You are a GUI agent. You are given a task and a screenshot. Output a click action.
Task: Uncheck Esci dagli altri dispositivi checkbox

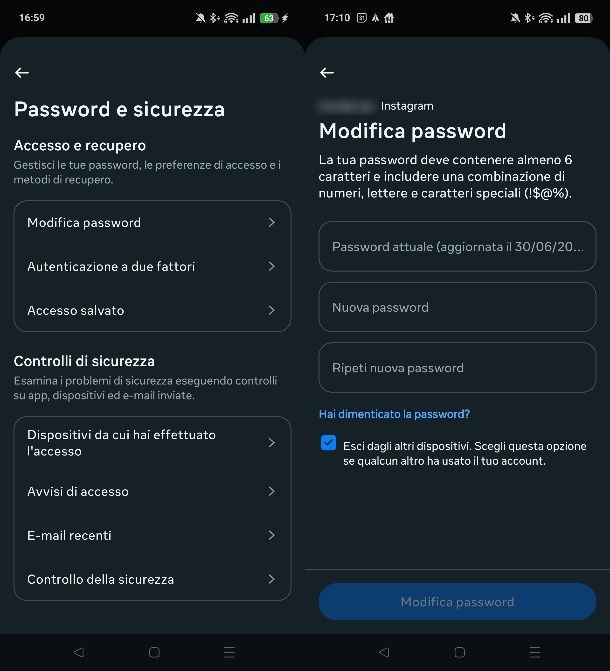(328, 443)
